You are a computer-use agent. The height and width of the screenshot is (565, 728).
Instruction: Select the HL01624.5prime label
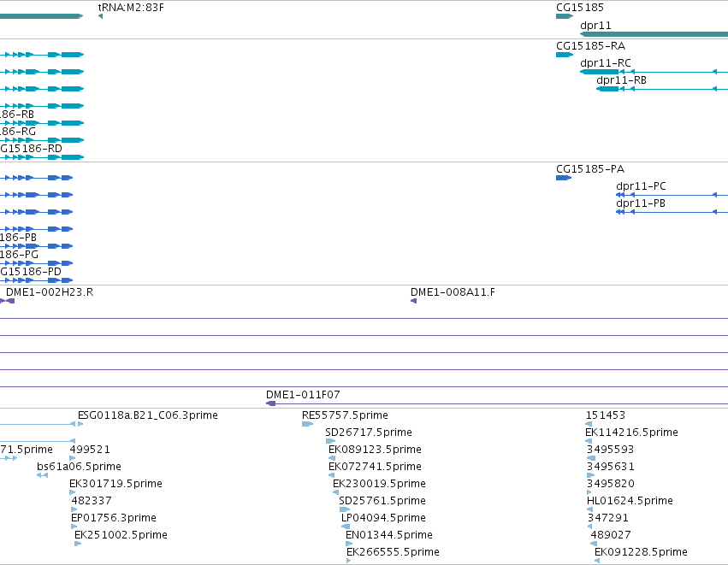click(630, 501)
